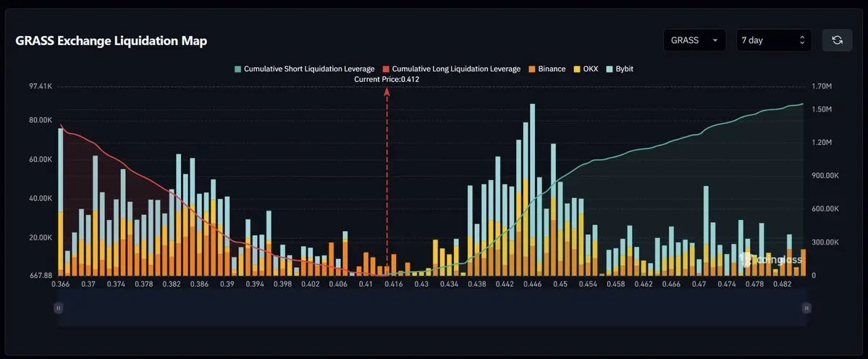Click the 1.70M right axis label
Viewport: 868px width, 359px height.
[x=821, y=87]
